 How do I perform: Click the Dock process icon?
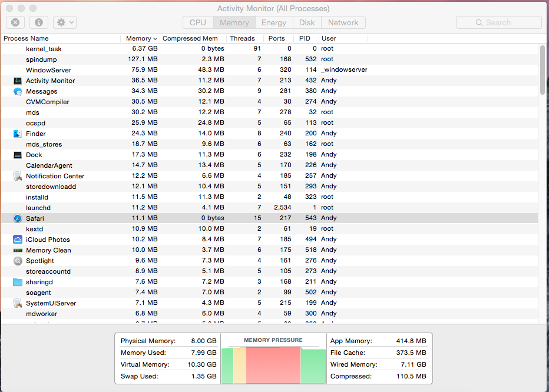(18, 155)
